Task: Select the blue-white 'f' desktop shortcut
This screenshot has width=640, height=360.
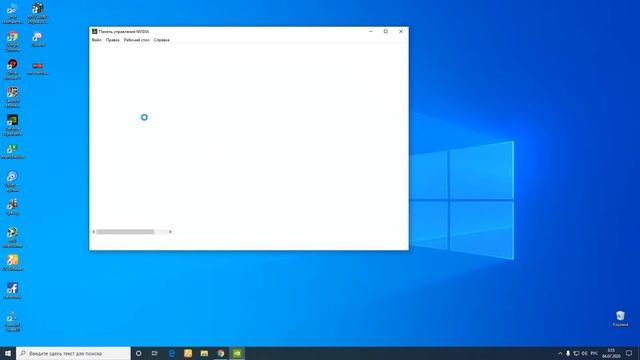Action: tap(12, 291)
